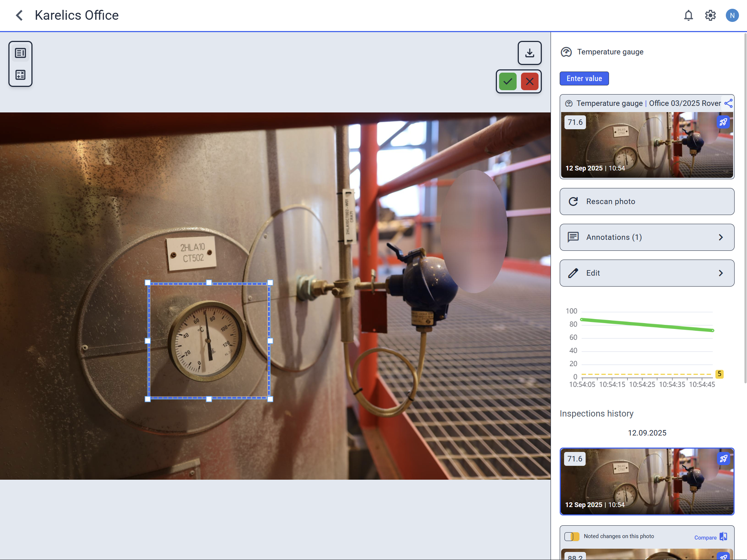Reject reading with the red X
Viewport: 747px width, 560px height.
click(x=529, y=81)
